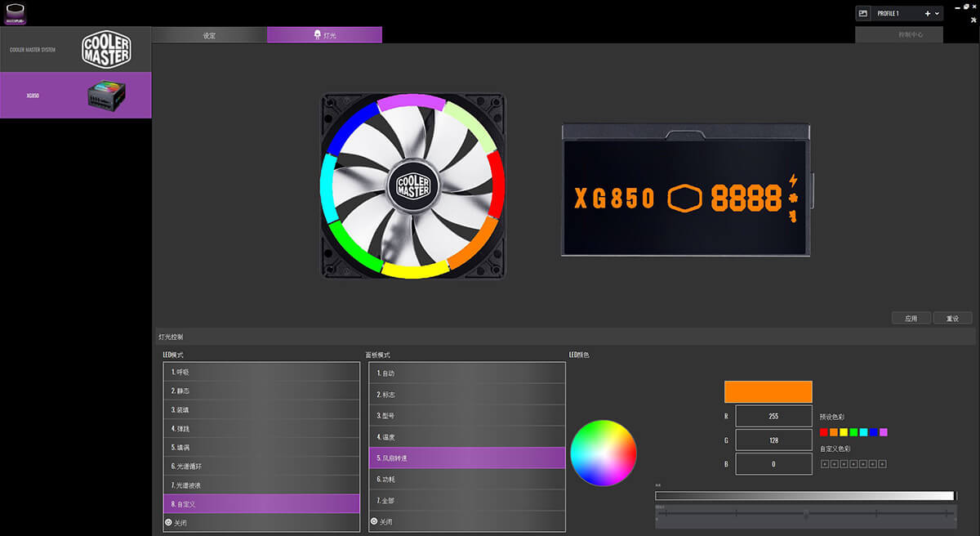Choose the orange preset color swatch

click(834, 432)
